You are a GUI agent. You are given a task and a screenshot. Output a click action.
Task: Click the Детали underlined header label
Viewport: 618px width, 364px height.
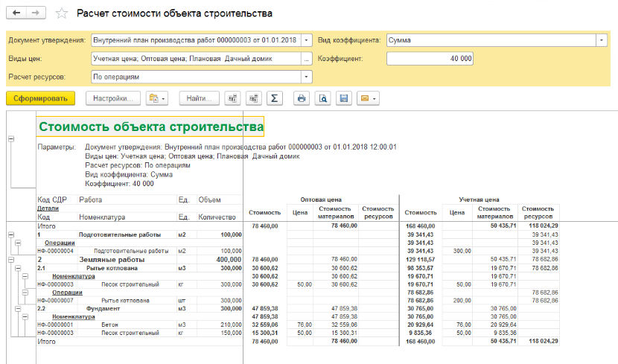pos(48,208)
